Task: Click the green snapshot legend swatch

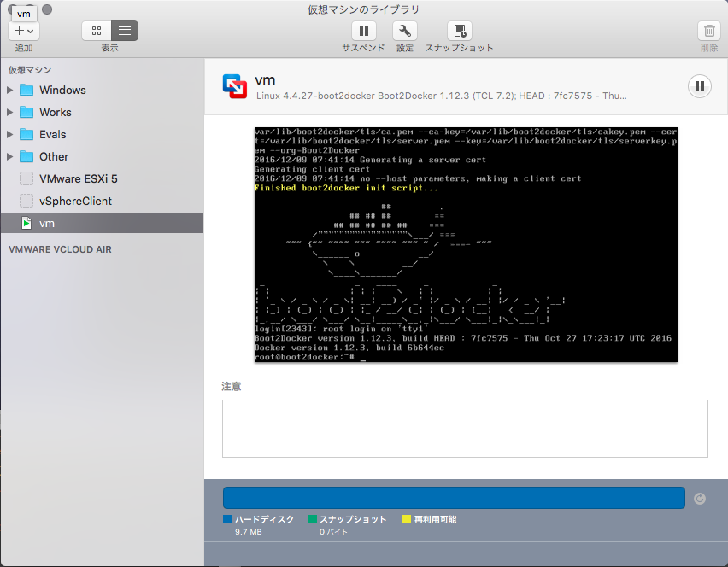Action: [313, 519]
